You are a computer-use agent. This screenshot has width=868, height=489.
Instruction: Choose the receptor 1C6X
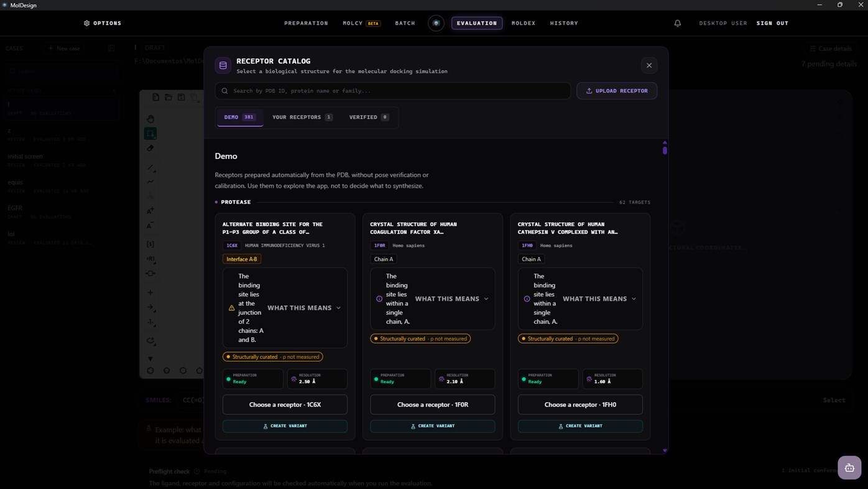[285, 404]
